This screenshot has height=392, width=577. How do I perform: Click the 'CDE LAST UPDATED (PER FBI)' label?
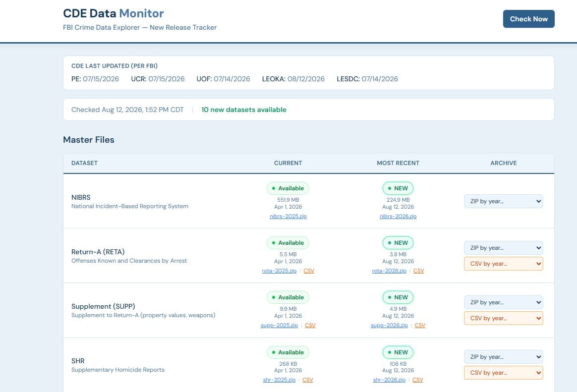[115, 66]
